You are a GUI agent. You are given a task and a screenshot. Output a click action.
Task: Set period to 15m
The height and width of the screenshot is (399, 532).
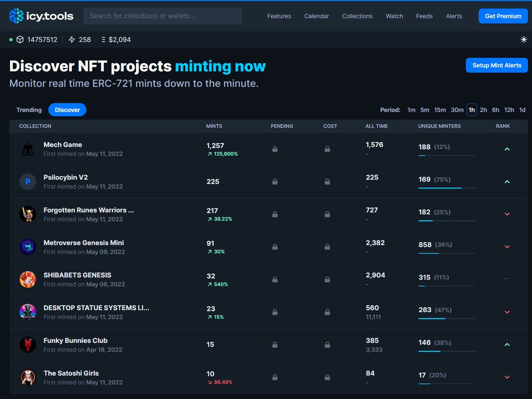[440, 110]
